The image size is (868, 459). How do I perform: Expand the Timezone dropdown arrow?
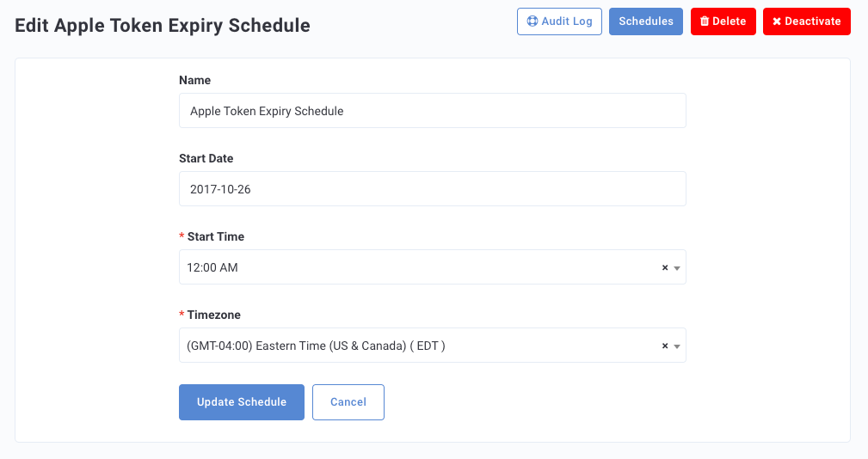676,346
